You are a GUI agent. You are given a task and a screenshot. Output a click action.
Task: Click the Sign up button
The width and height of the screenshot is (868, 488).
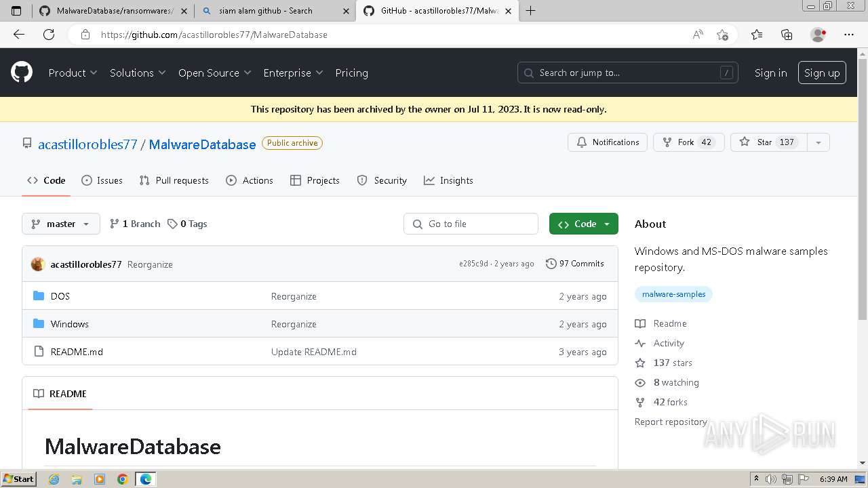(822, 73)
